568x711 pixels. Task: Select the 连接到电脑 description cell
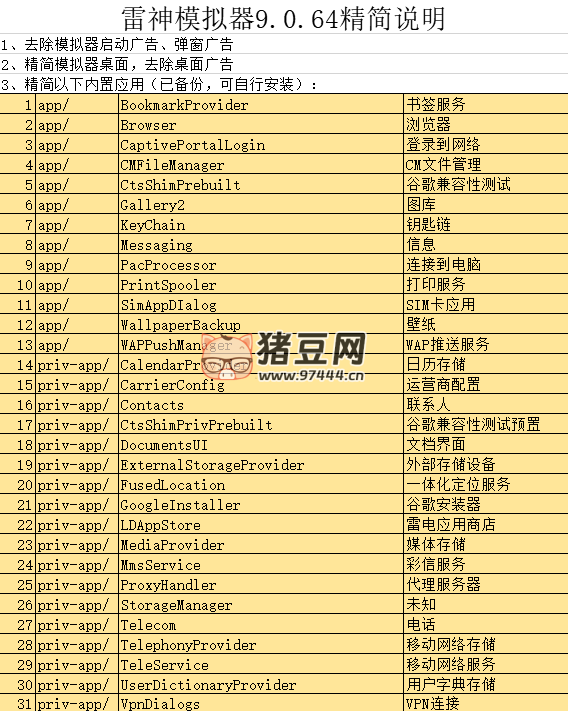[x=486, y=264]
